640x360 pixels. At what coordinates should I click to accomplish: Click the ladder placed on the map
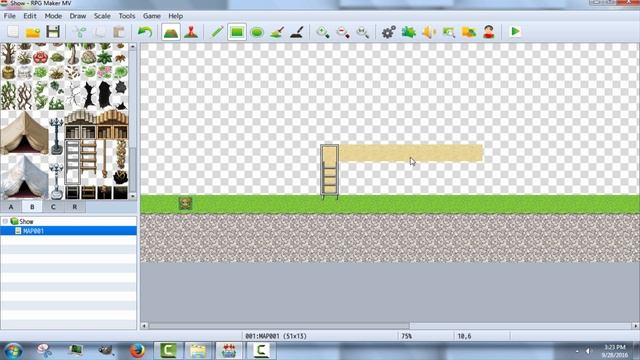point(329,172)
